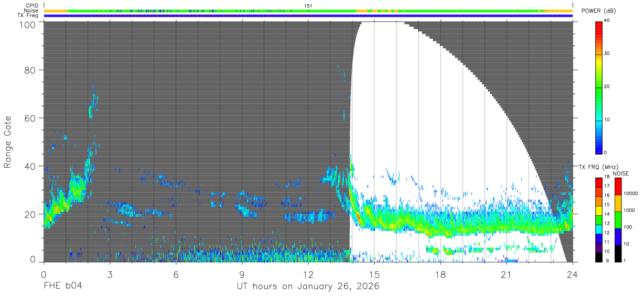Click the power color scale bar
This screenshot has height=297, width=644.
(x=599, y=87)
